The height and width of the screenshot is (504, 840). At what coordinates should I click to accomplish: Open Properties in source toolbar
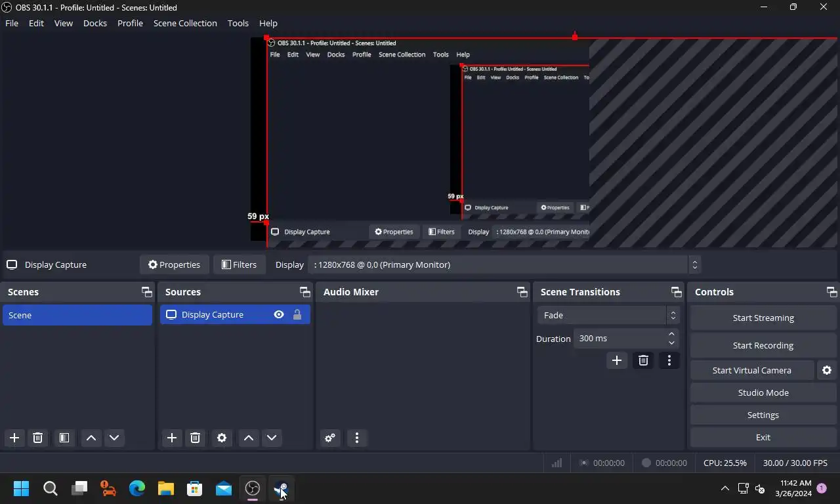tap(174, 264)
